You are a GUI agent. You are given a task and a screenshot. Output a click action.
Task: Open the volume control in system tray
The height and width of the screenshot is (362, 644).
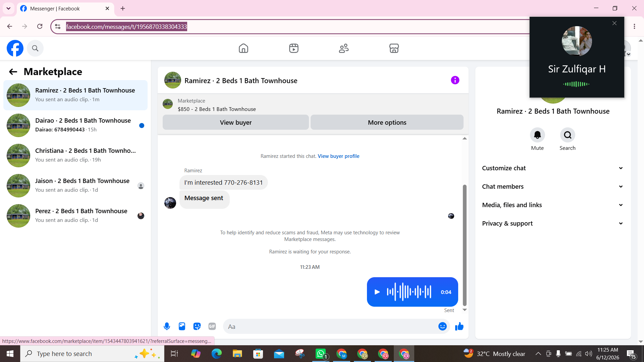click(x=589, y=354)
